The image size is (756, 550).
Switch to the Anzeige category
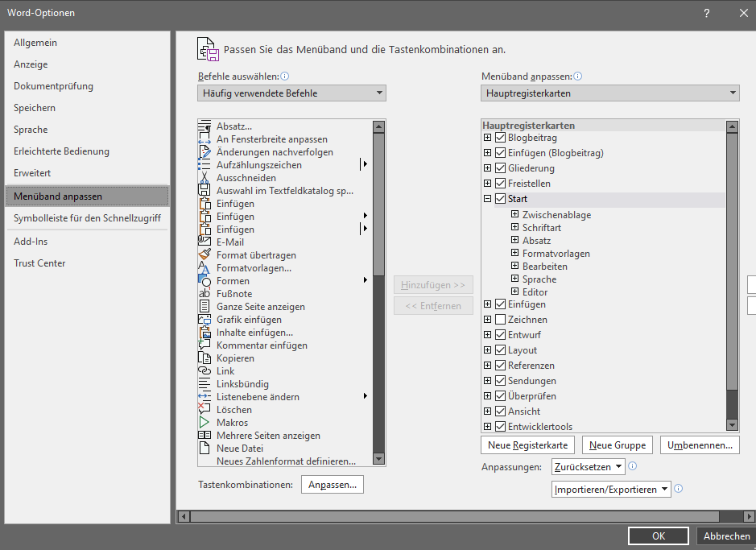tap(87, 64)
